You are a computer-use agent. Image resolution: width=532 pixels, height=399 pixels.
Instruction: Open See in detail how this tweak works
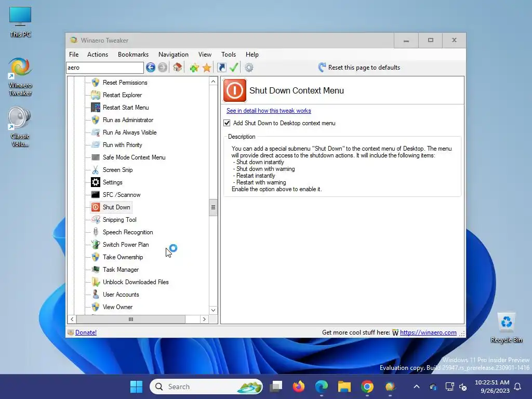click(x=269, y=111)
